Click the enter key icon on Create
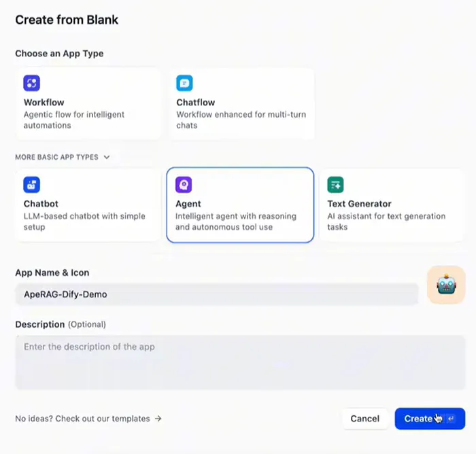 451,419
